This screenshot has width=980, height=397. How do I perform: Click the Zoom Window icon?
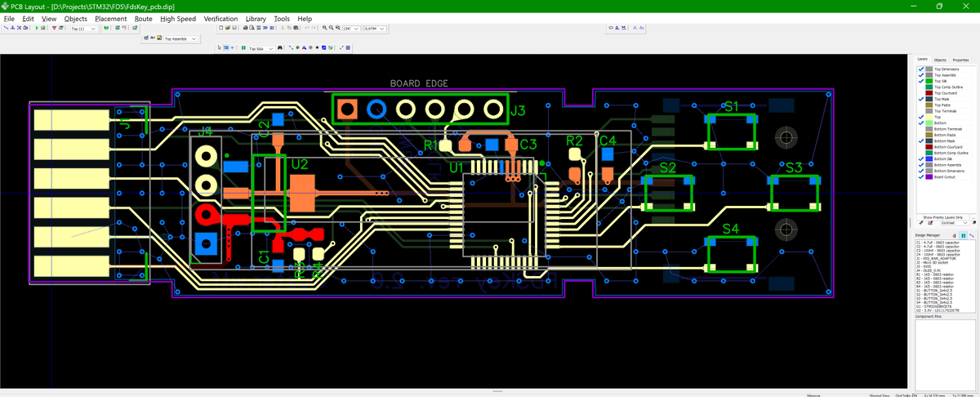pyautogui.click(x=338, y=28)
